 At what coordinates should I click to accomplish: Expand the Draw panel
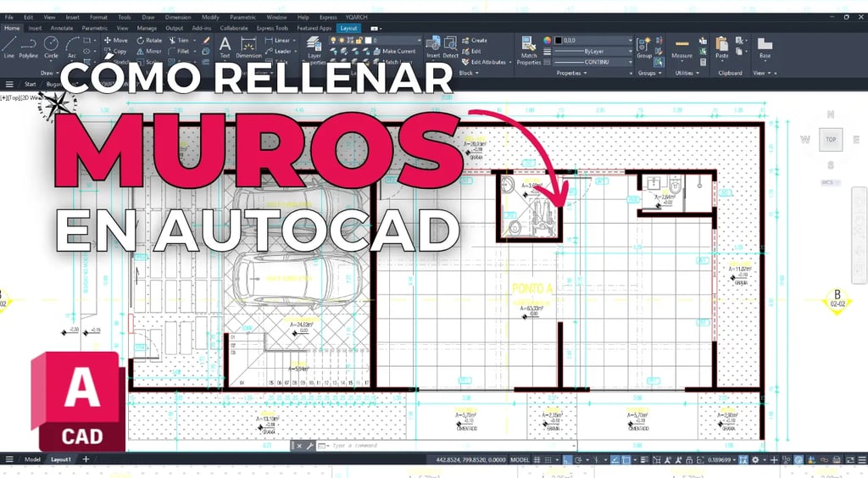point(49,73)
